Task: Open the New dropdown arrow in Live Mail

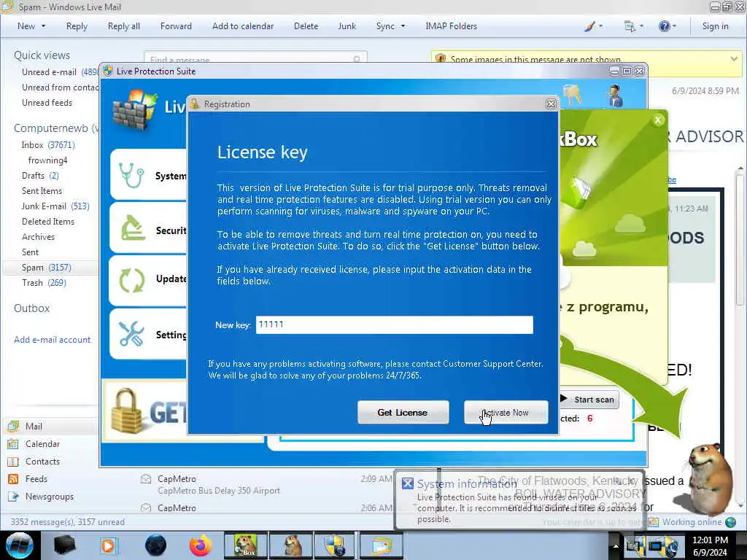Action: pos(43,26)
